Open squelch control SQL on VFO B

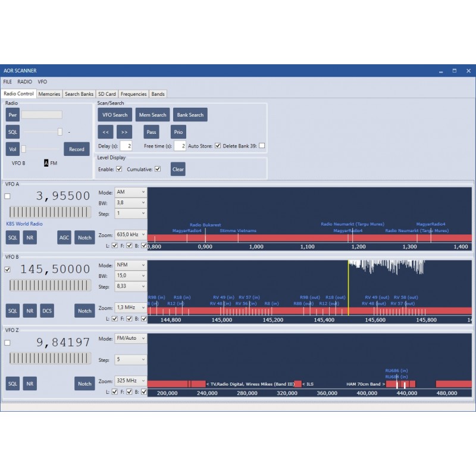coord(12,311)
